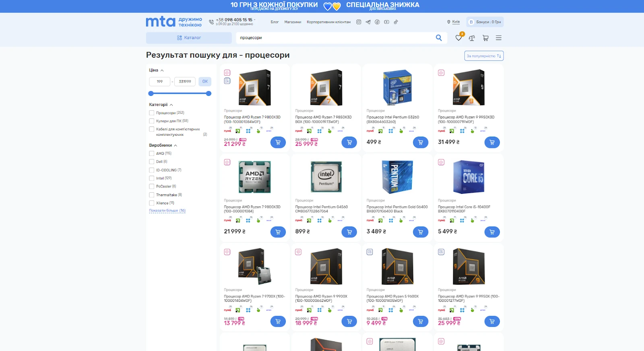Click the search magnifier icon
Screen dimensions: 644x351
[439, 38]
